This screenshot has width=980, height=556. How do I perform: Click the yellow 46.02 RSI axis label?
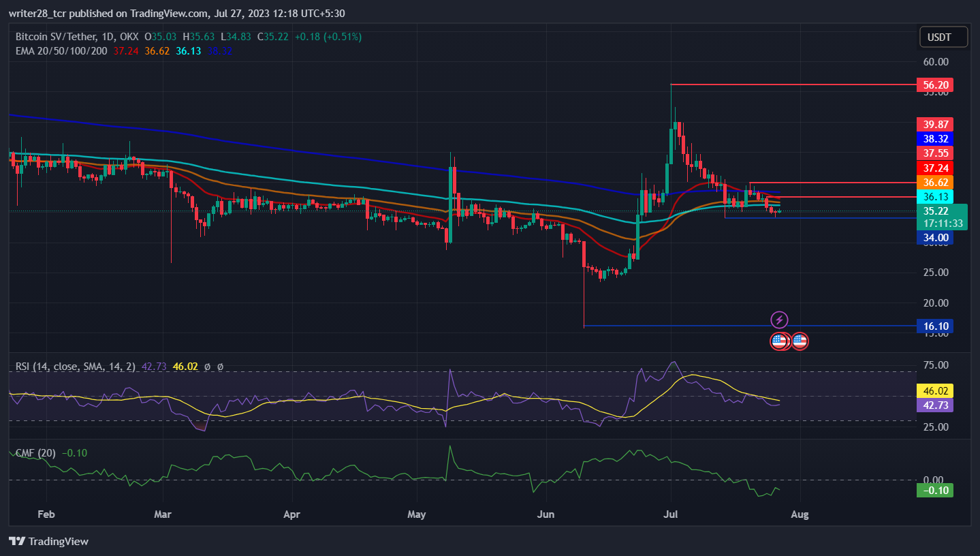coord(934,391)
